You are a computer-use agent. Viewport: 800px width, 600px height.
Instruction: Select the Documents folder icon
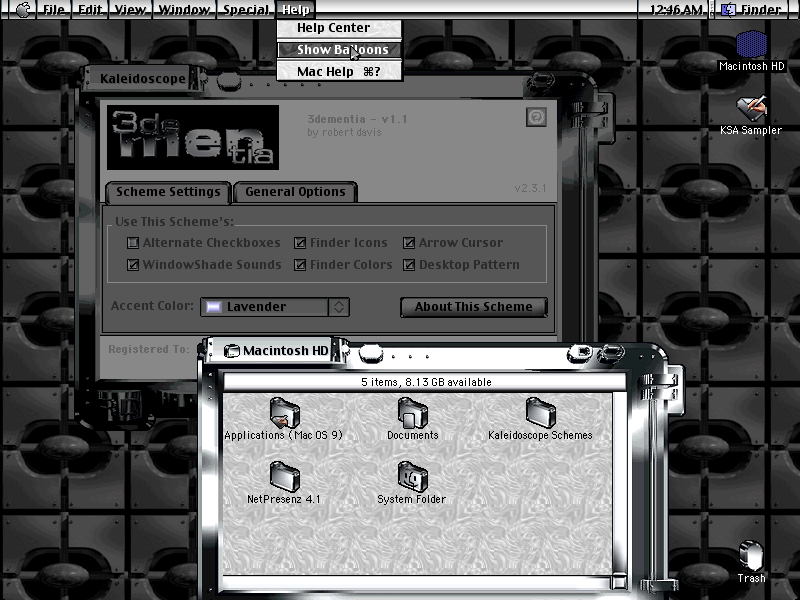(412, 413)
